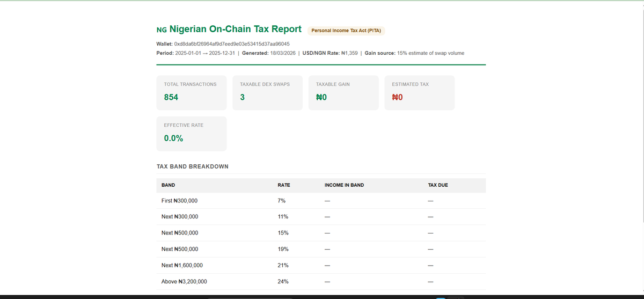Click the Income in Band dash for First ₦300,000
The image size is (644, 299).
point(327,201)
